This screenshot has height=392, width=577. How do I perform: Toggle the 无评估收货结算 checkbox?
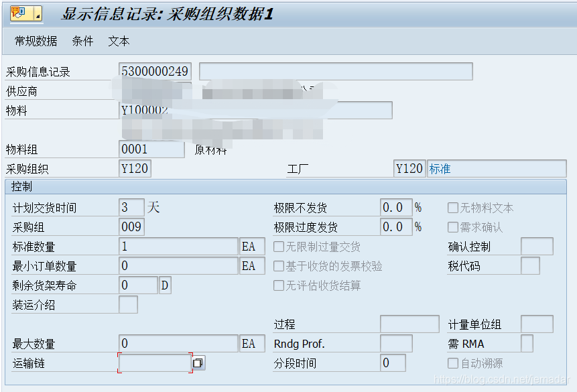(x=279, y=285)
